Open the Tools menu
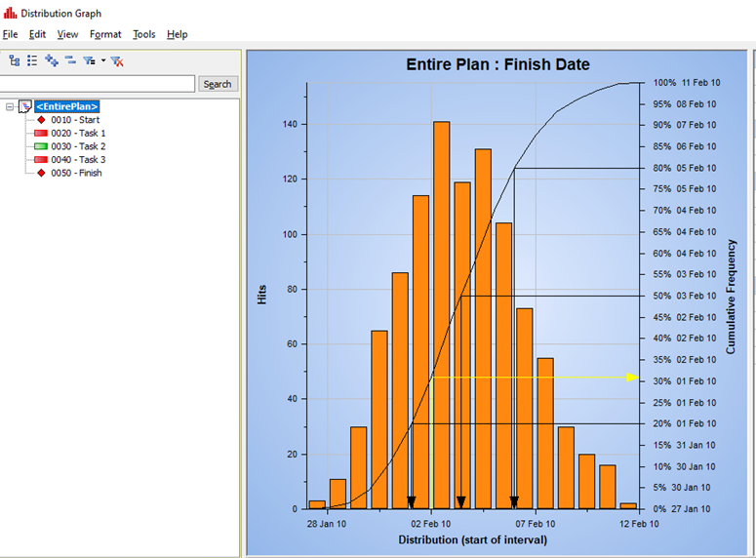 pyautogui.click(x=143, y=34)
